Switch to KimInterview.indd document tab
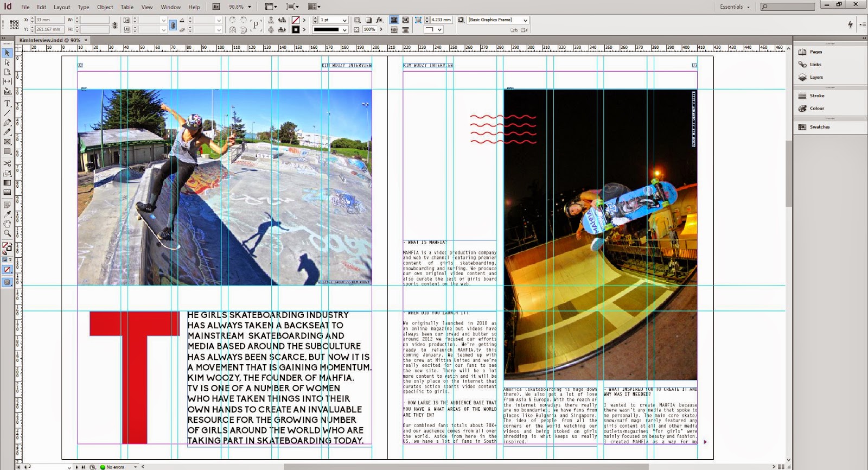 coord(49,40)
